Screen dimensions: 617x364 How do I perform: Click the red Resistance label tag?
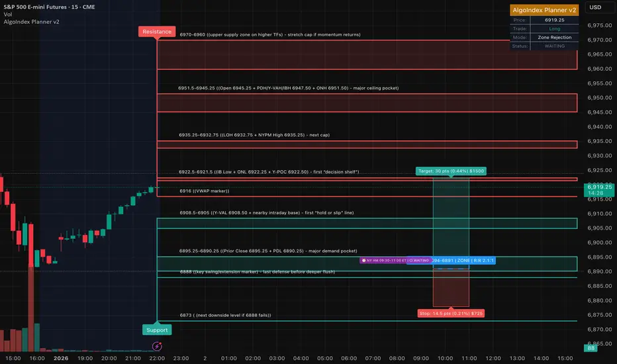[x=157, y=32]
